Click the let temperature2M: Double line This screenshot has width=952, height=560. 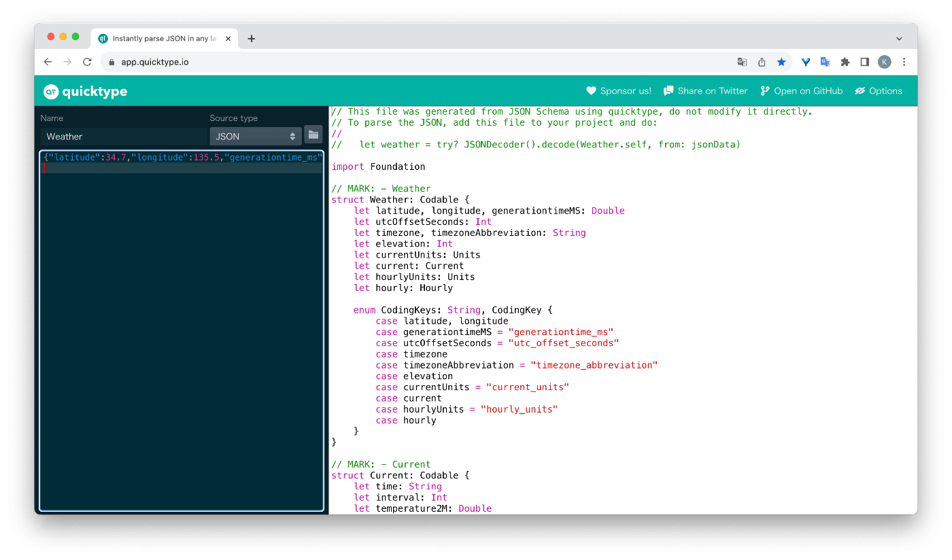point(422,508)
